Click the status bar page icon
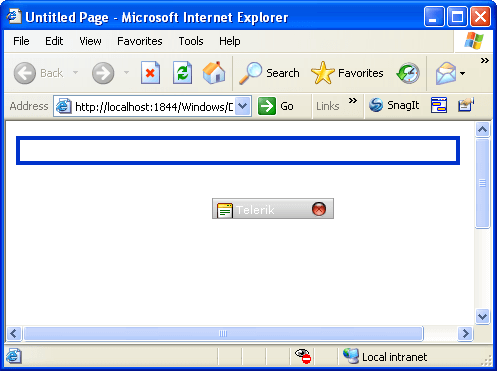 coord(14,356)
